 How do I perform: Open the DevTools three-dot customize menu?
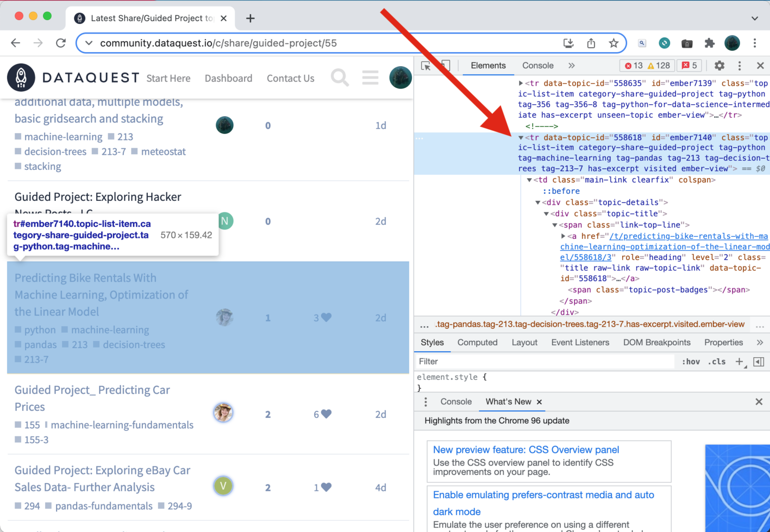click(739, 65)
